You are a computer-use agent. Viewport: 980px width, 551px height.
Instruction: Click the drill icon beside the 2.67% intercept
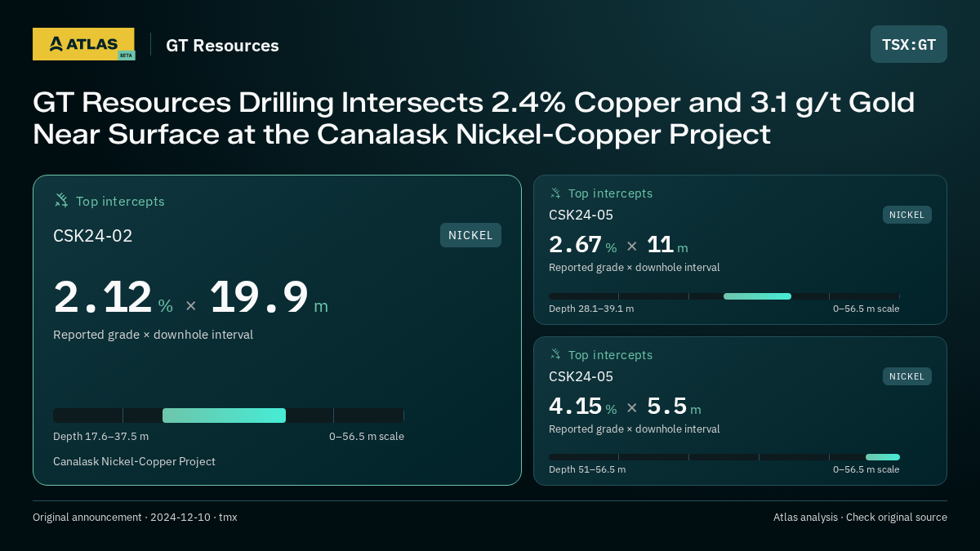(x=555, y=193)
